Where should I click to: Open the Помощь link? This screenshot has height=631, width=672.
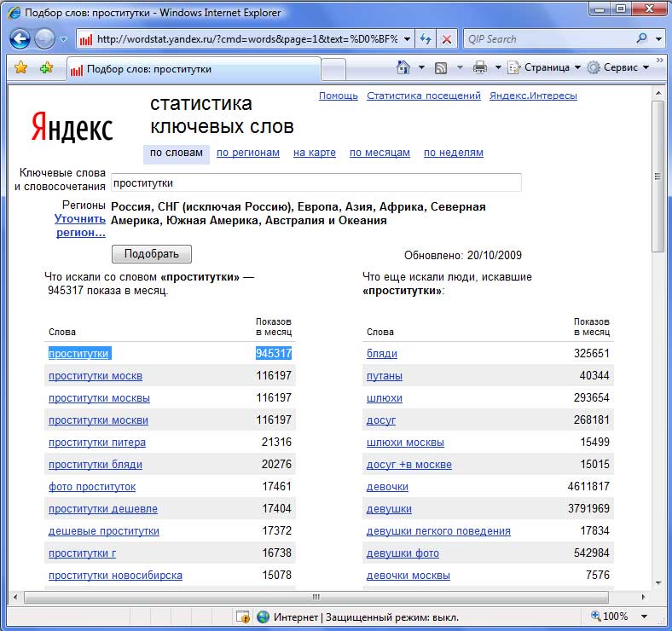tap(339, 96)
